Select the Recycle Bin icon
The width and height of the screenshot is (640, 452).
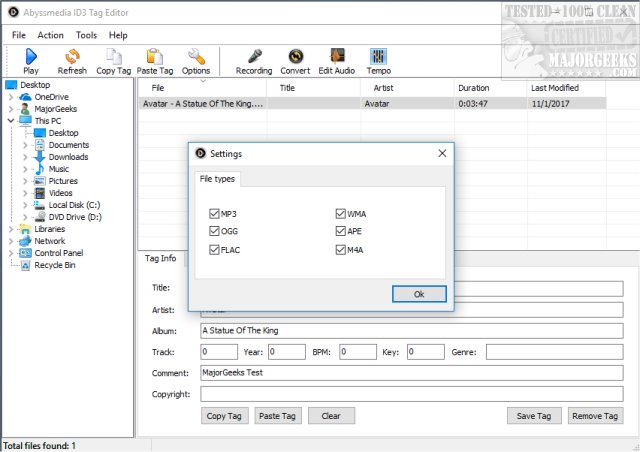tap(25, 265)
